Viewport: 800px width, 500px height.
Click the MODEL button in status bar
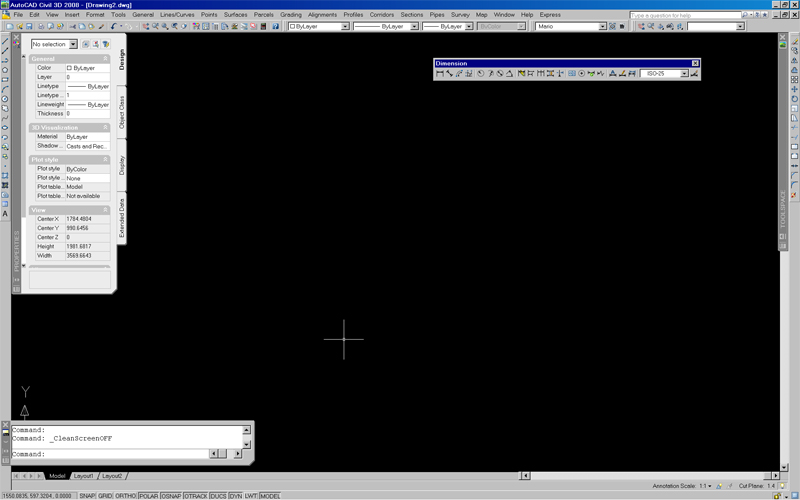pos(270,496)
